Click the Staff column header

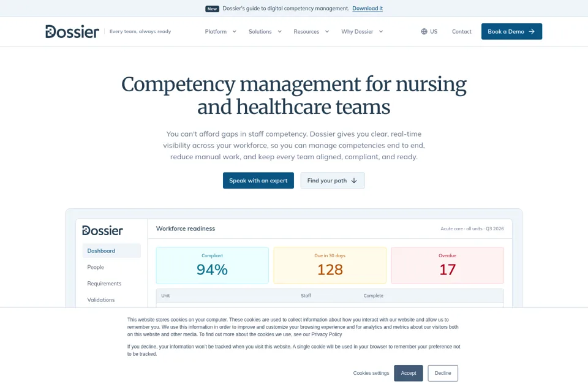tap(306, 296)
